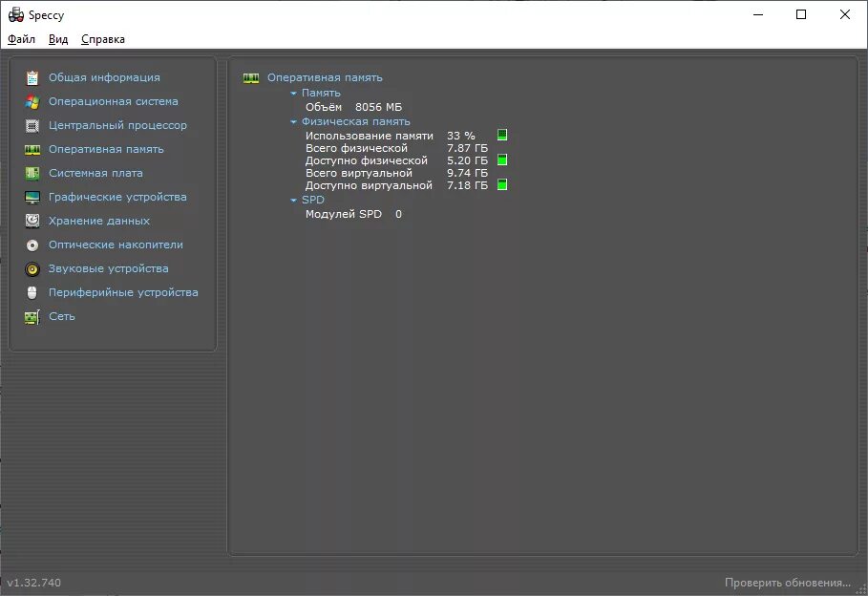Go to Оптические накопители section
This screenshot has height=596, width=868.
116,245
